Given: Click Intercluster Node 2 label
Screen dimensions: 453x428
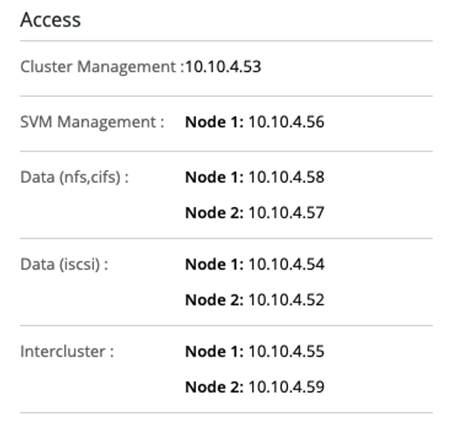Looking at the screenshot, I should pyautogui.click(x=214, y=387).
